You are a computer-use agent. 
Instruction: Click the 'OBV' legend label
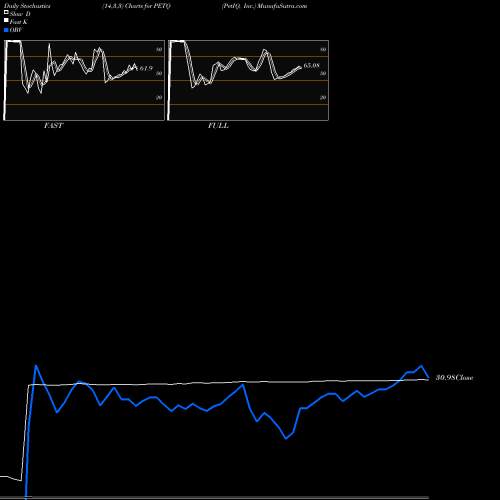click(x=16, y=30)
